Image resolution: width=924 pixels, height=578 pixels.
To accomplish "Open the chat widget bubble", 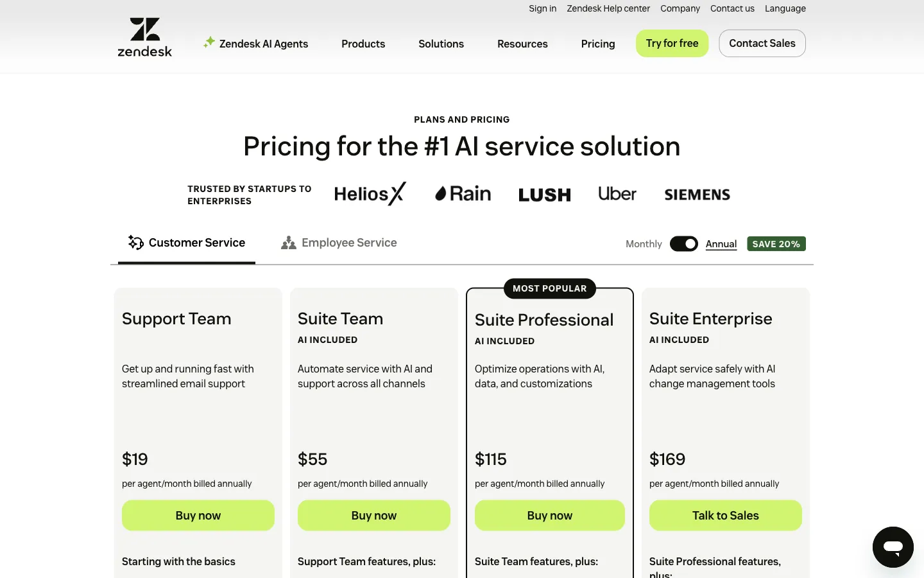I will [x=893, y=547].
